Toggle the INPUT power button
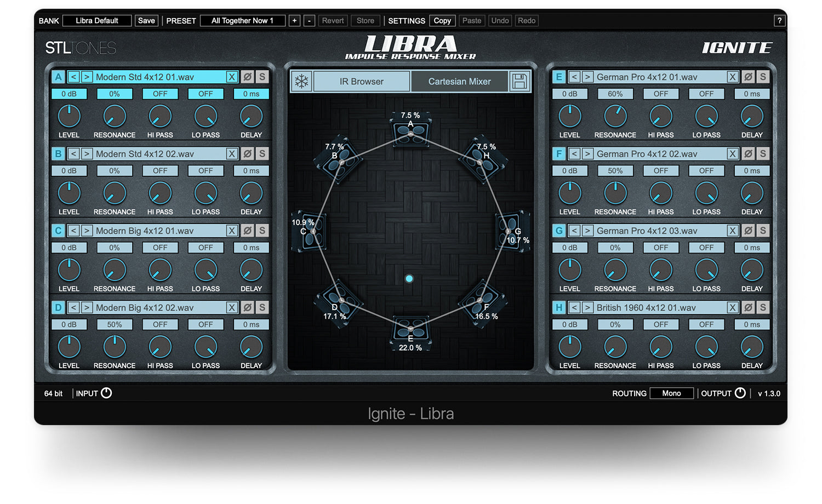This screenshot has width=822, height=504. (106, 393)
